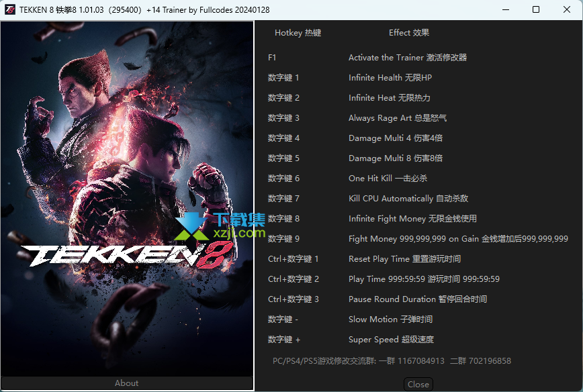This screenshot has width=583, height=392.
Task: Click 'One Hit Kill 一击必杀' text
Action: click(x=388, y=179)
